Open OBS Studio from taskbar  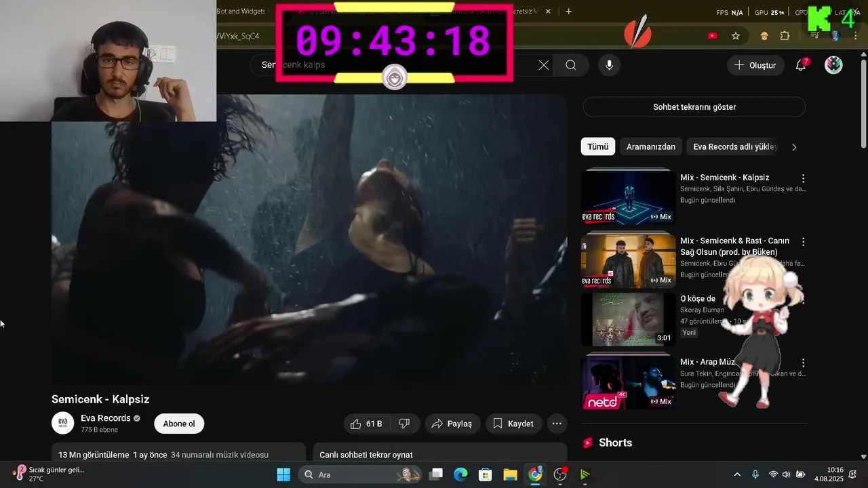pos(560,474)
